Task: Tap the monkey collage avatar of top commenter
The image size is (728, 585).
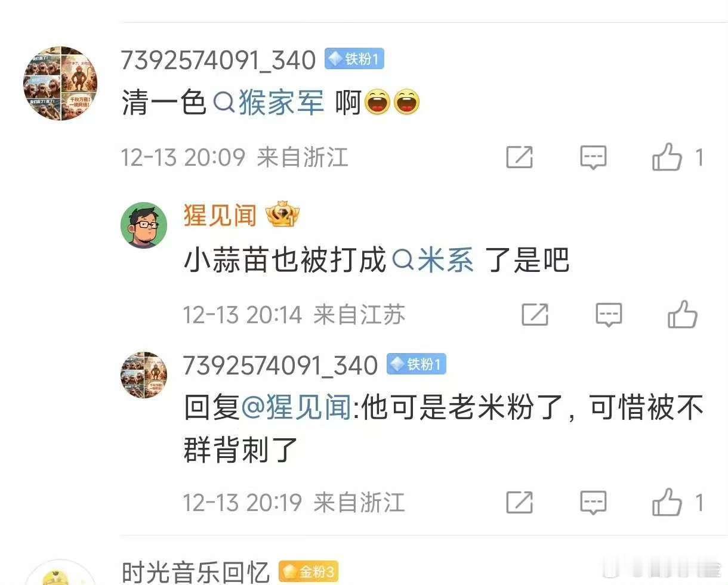Action: [x=60, y=83]
